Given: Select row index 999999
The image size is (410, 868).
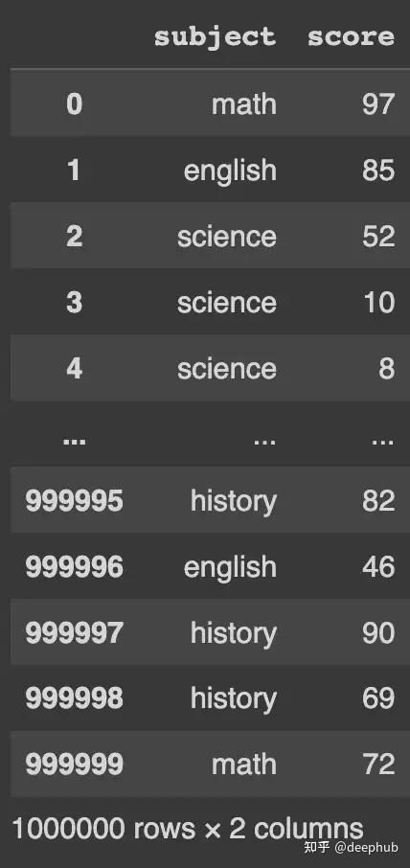Looking at the screenshot, I should pos(74,765).
